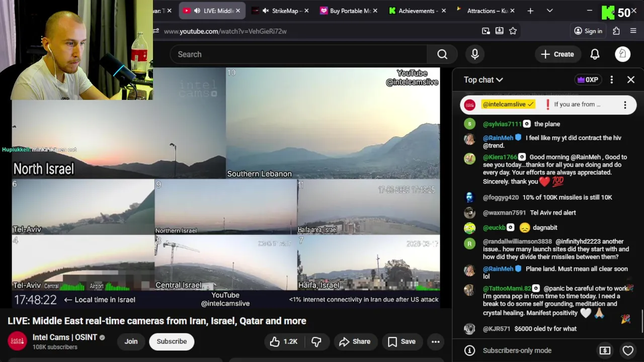Image resolution: width=644 pixels, height=362 pixels.
Task: Close the Achievements tab
Action: pyautogui.click(x=443, y=11)
